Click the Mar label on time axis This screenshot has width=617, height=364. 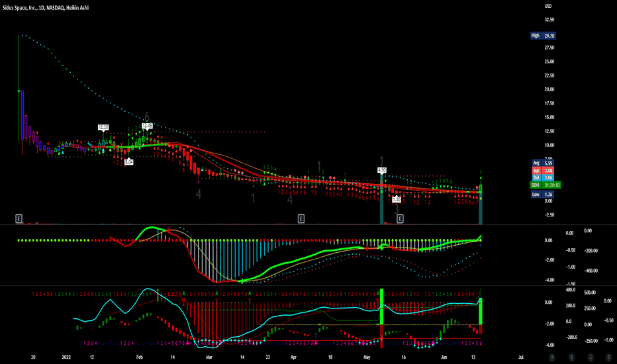pyautogui.click(x=209, y=357)
